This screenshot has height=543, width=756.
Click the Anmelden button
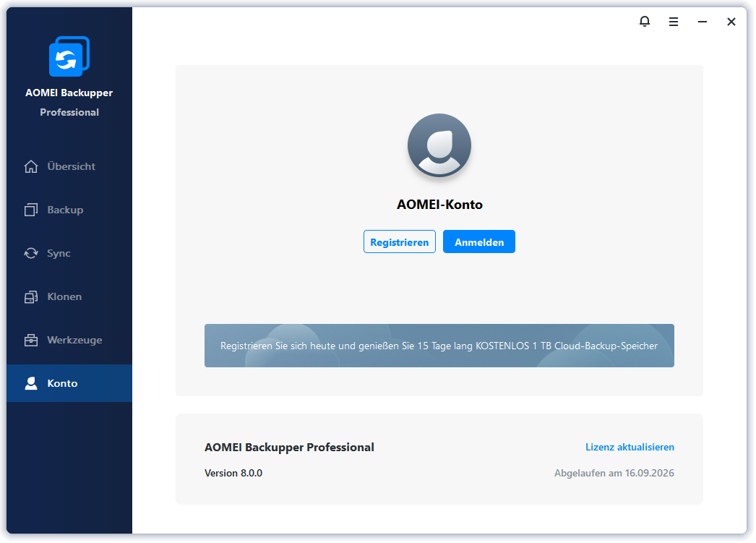(479, 241)
